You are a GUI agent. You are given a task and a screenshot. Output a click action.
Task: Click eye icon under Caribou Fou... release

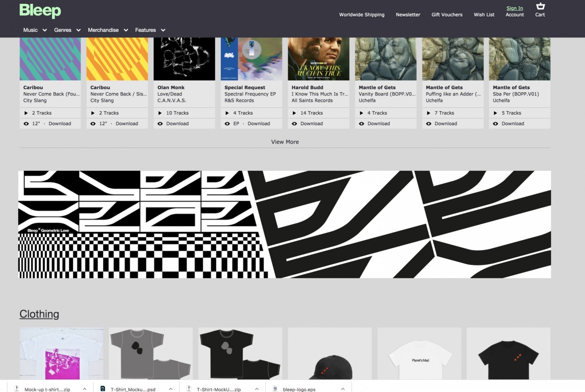click(x=26, y=123)
